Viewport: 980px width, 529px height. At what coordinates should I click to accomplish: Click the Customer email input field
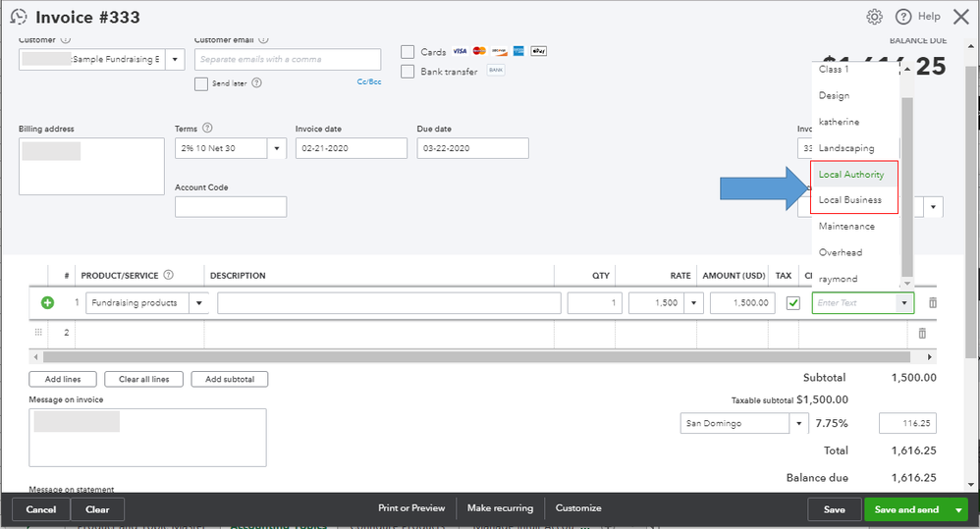click(288, 59)
